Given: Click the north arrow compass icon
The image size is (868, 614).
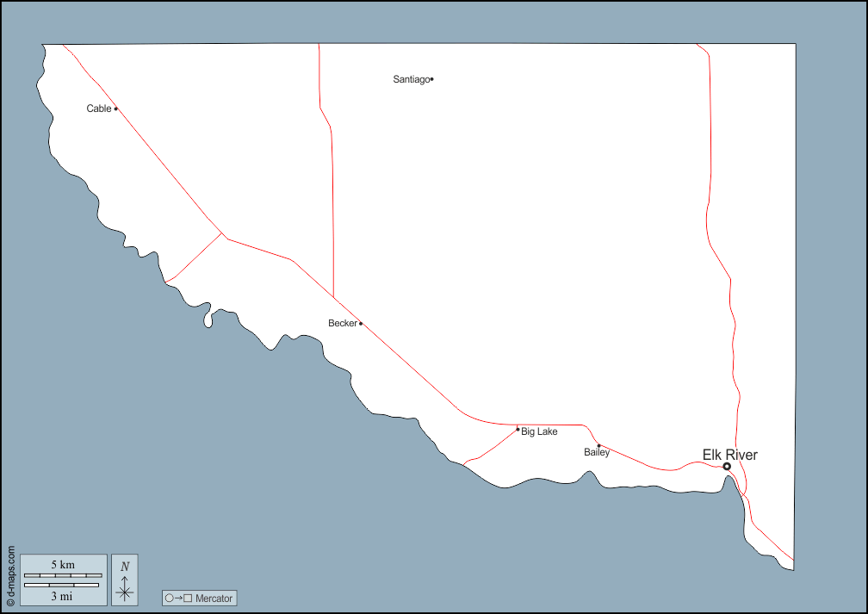Looking at the screenshot, I should pos(125,580).
